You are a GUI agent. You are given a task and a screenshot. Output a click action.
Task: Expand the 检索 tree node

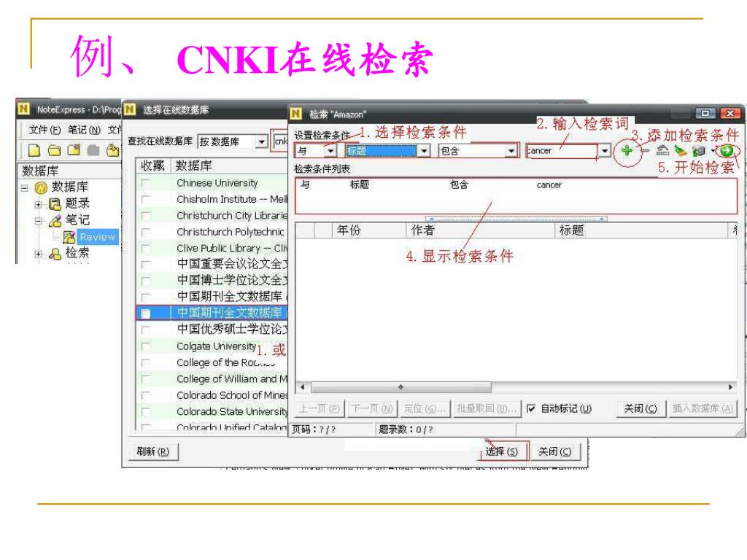pos(39,254)
